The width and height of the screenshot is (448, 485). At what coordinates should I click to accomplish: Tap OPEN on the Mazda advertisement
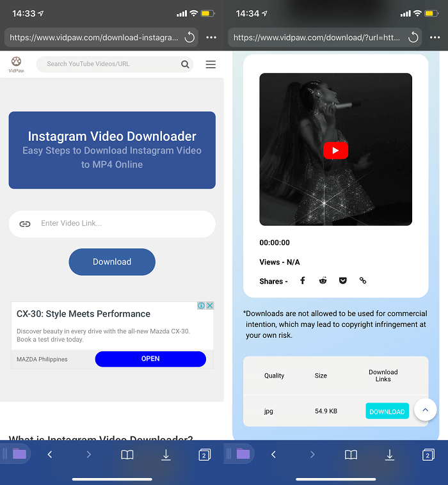coord(150,359)
